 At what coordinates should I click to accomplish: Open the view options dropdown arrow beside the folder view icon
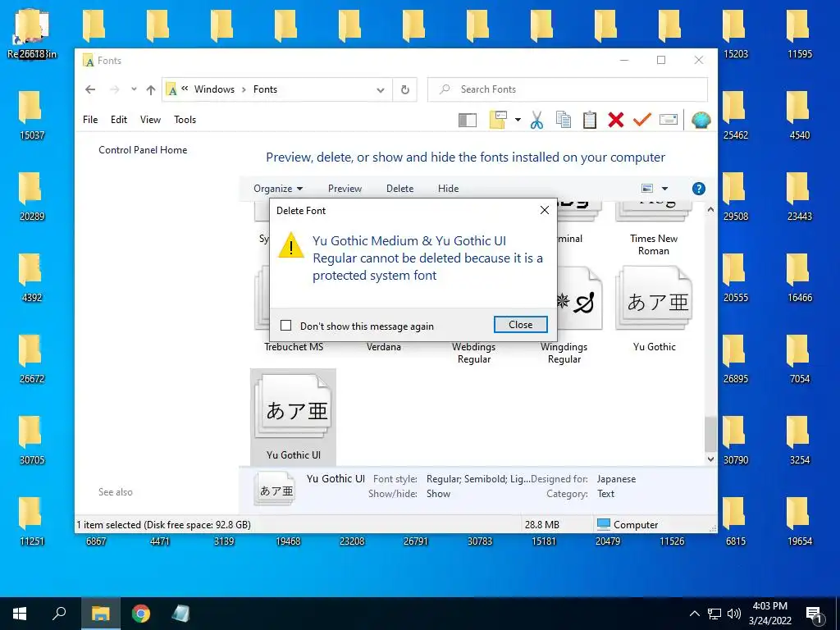[518, 120]
